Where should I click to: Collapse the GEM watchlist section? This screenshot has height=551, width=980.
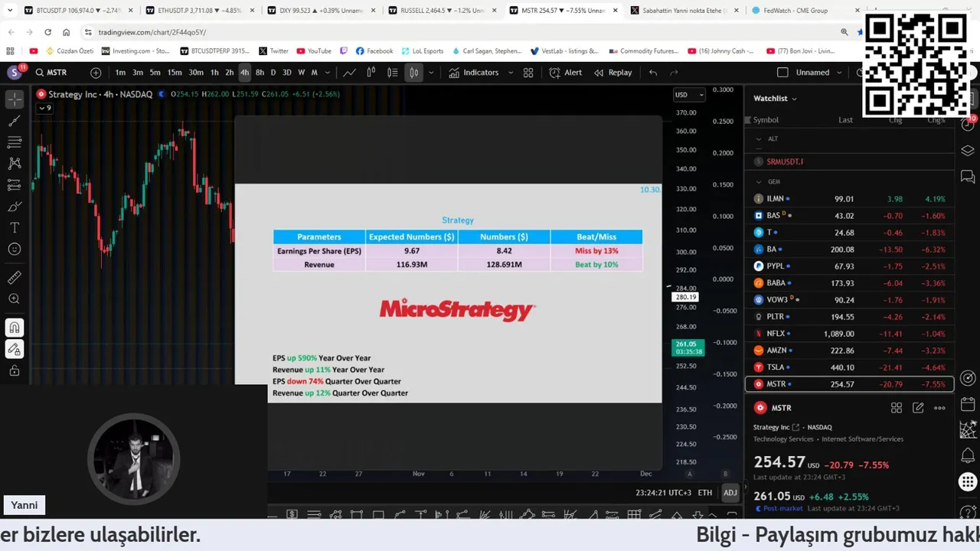pos(759,182)
